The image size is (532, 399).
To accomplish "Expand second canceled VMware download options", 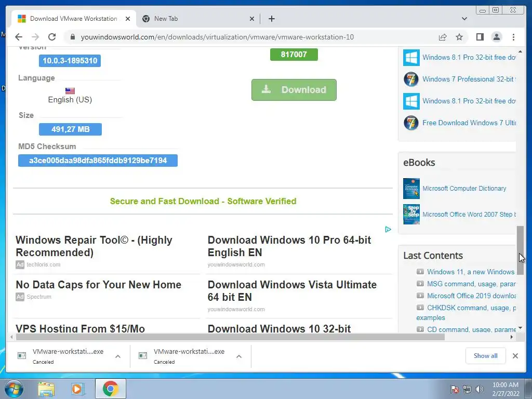I will click(239, 356).
